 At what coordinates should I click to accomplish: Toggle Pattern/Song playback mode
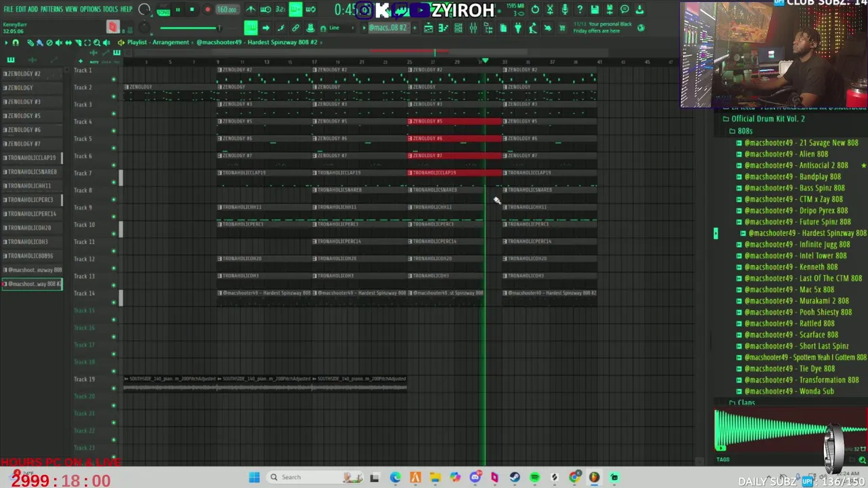[163, 10]
